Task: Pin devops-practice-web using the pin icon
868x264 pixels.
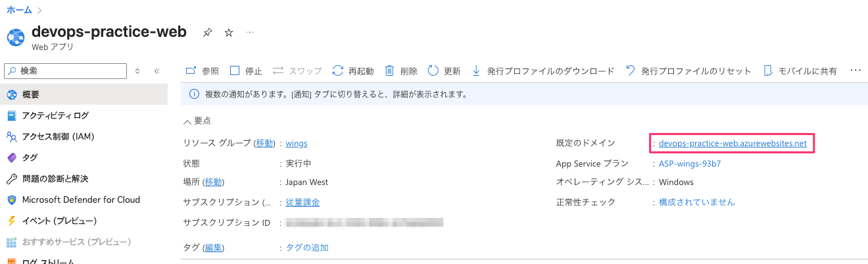Action: 208,32
